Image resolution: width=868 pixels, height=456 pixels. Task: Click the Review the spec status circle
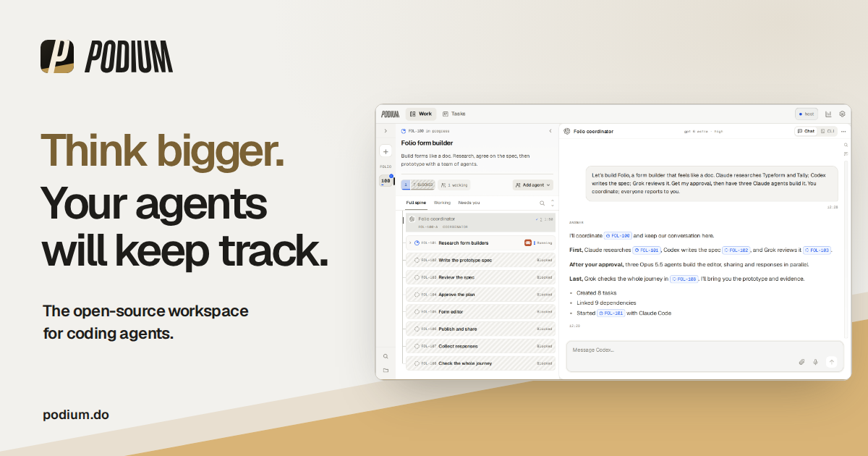click(417, 277)
